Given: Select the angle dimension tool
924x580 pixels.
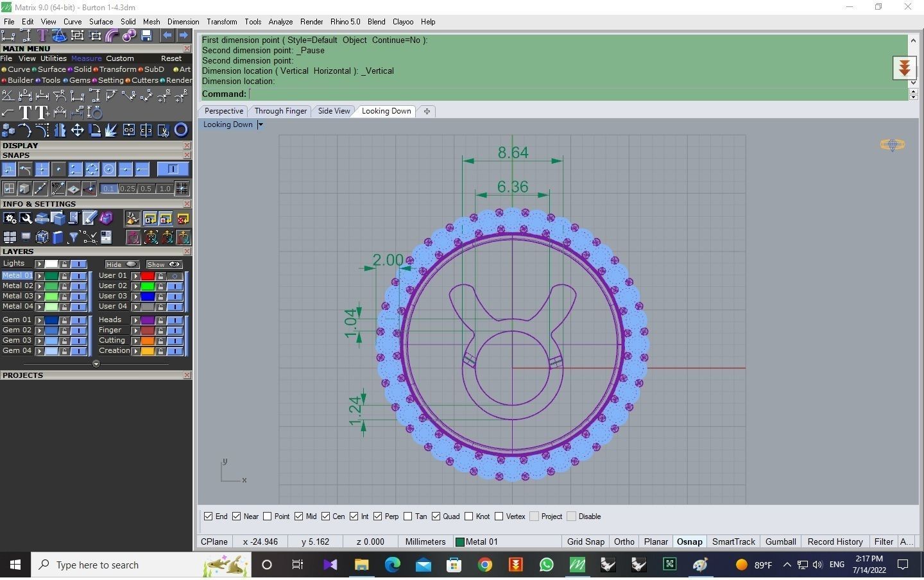Looking at the screenshot, I should [x=8, y=96].
